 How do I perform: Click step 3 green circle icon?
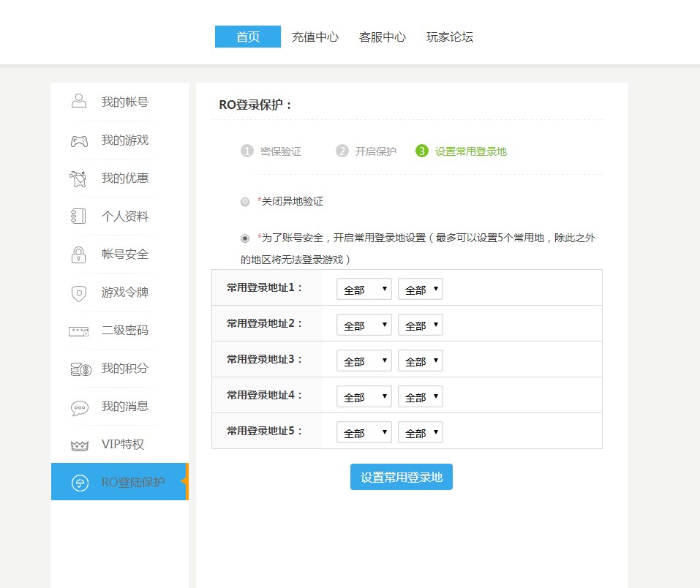click(x=422, y=151)
